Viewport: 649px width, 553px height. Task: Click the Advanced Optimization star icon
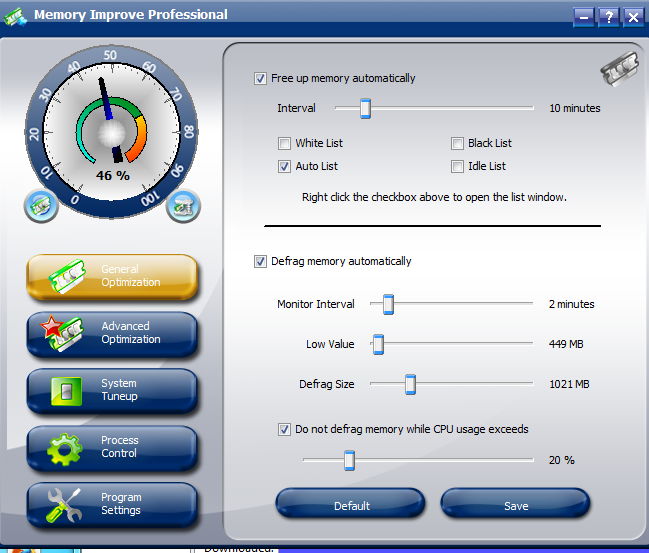tap(62, 333)
